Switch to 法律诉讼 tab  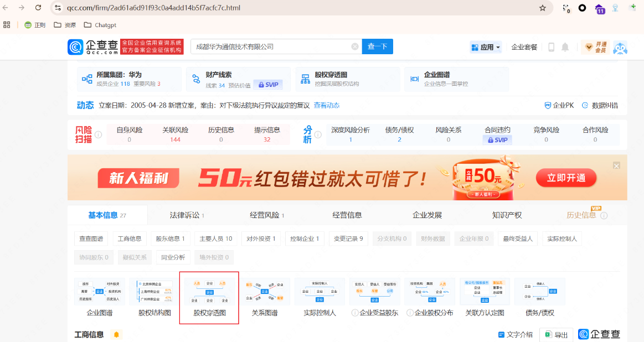pyautogui.click(x=187, y=215)
